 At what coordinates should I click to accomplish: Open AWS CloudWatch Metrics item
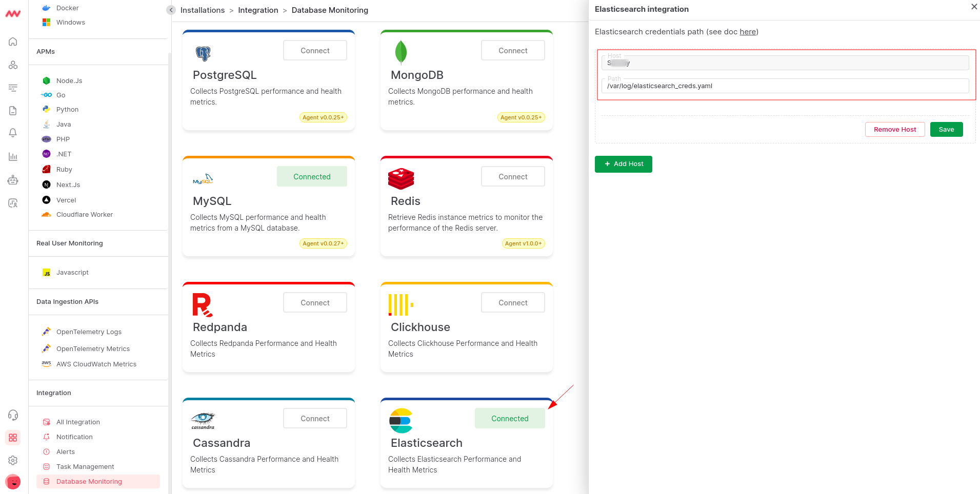point(96,364)
